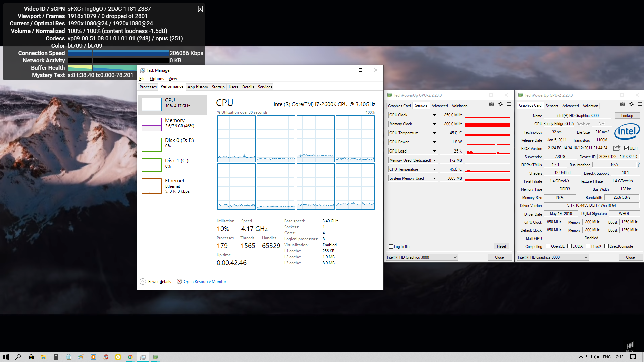Click the Lookup button
Image resolution: width=644 pixels, height=362 pixels.
627,116
